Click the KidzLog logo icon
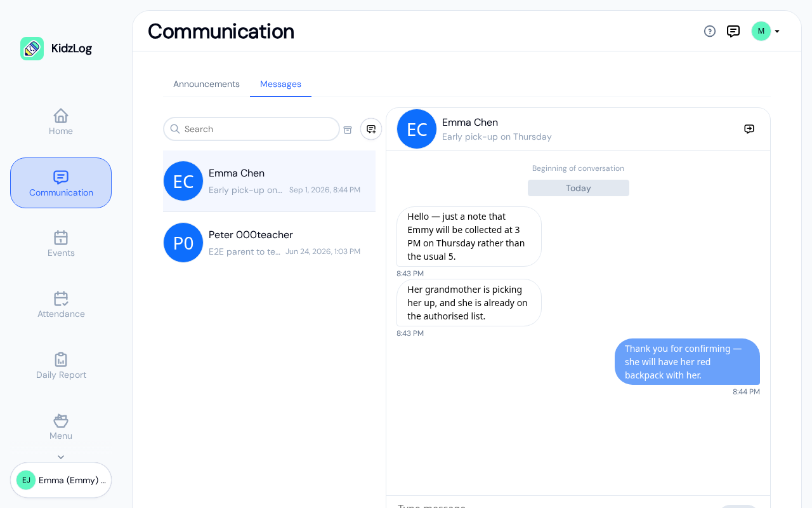The width and height of the screenshot is (812, 508). [32, 48]
